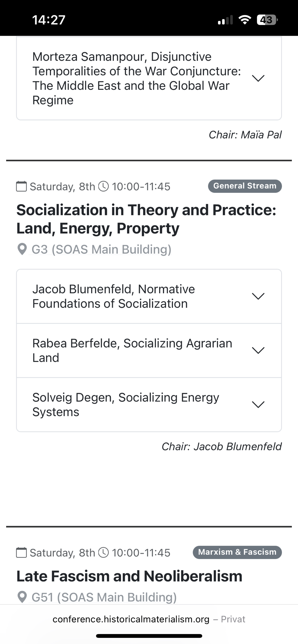Tap clock icon of Socialization session

pos(103,186)
